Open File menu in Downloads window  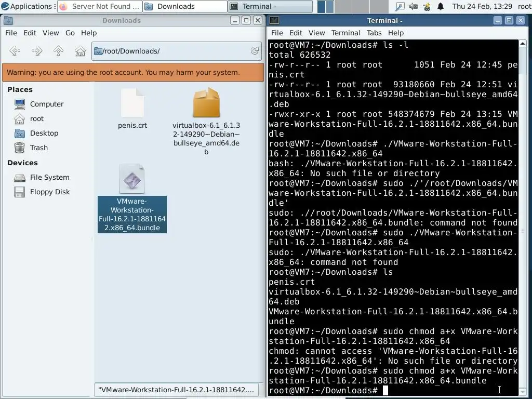coord(11,33)
